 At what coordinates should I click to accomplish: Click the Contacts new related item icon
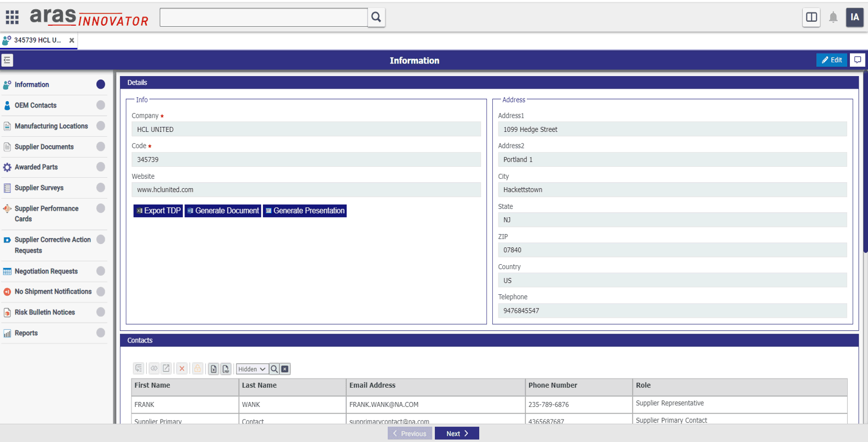click(x=139, y=369)
